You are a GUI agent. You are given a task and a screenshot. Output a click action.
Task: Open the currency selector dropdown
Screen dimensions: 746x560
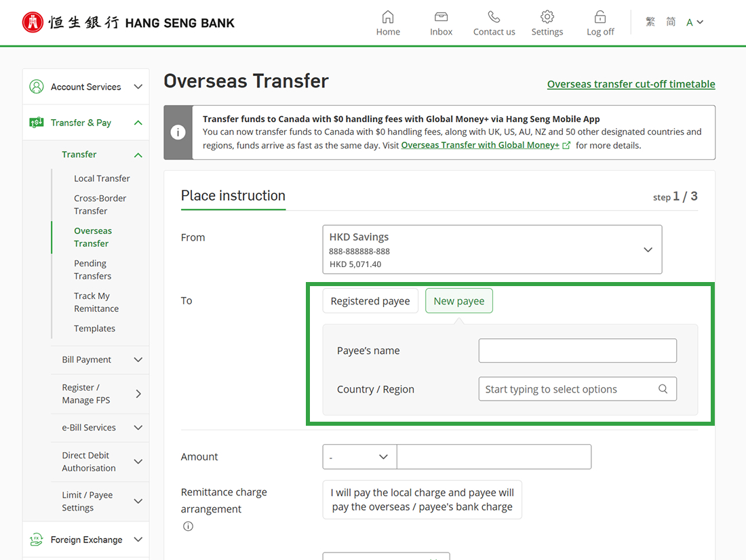[x=359, y=456]
